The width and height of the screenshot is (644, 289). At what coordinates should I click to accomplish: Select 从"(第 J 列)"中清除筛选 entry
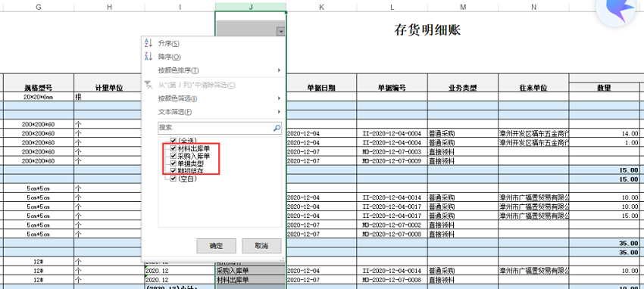197,85
